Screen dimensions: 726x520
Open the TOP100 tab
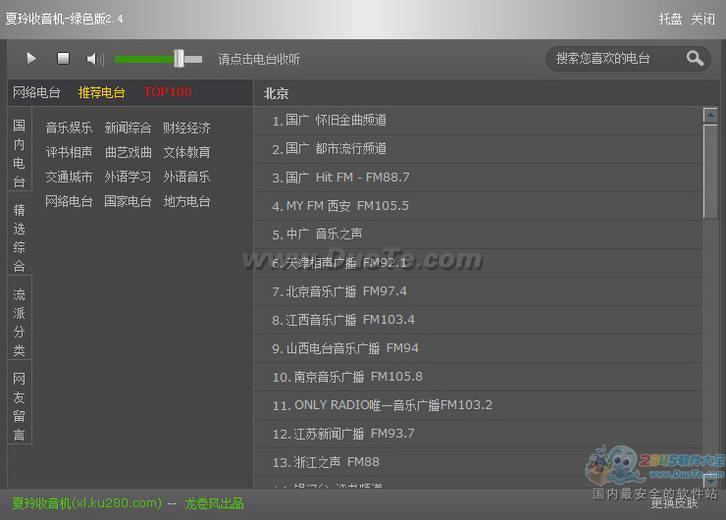[168, 92]
